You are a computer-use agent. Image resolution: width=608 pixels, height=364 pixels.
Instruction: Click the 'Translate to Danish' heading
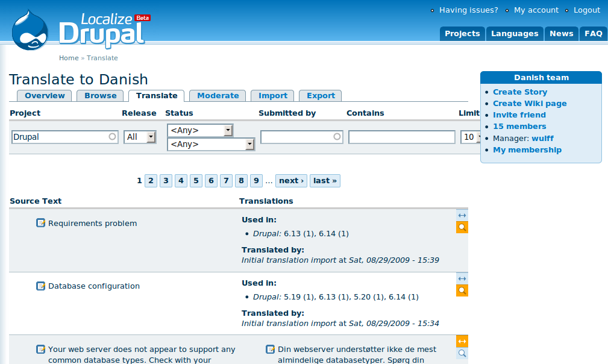(78, 80)
